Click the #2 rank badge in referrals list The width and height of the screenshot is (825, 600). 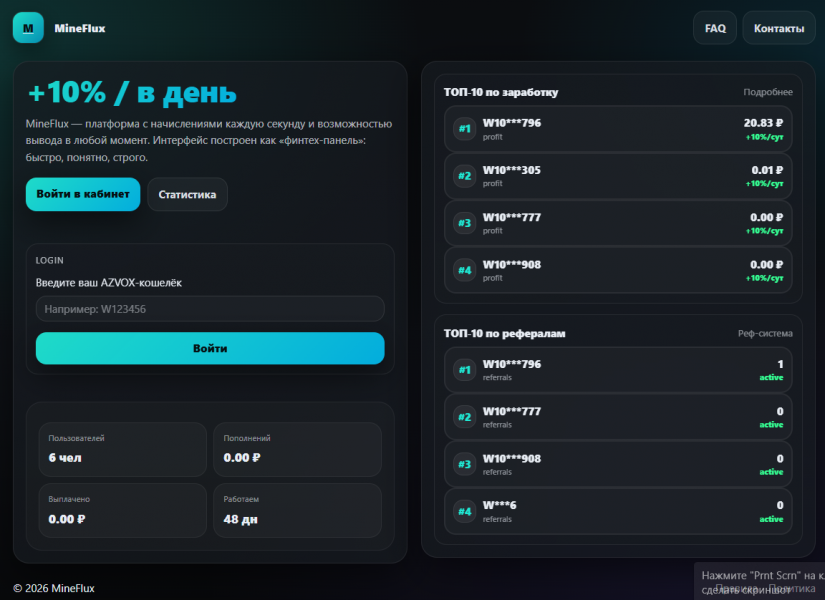click(x=464, y=417)
